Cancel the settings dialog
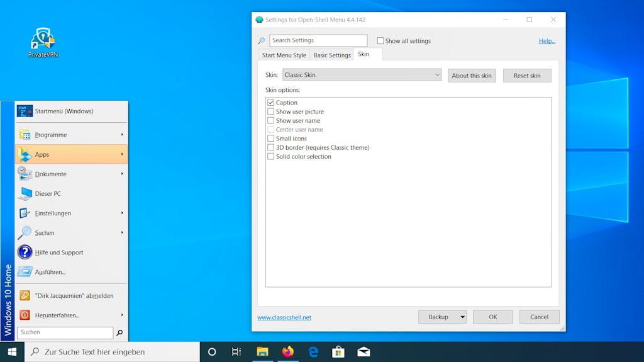The width and height of the screenshot is (644, 362). coord(539,317)
